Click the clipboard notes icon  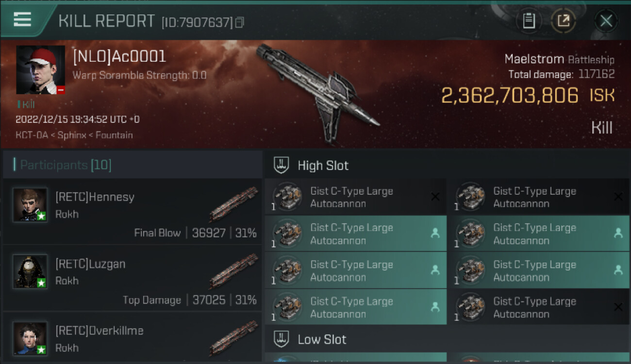coord(529,21)
